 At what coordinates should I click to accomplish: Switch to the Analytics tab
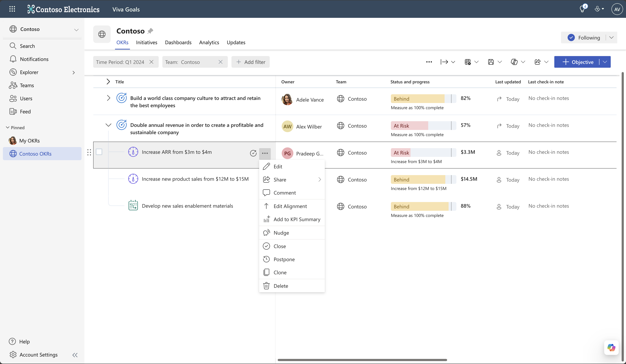click(x=209, y=42)
